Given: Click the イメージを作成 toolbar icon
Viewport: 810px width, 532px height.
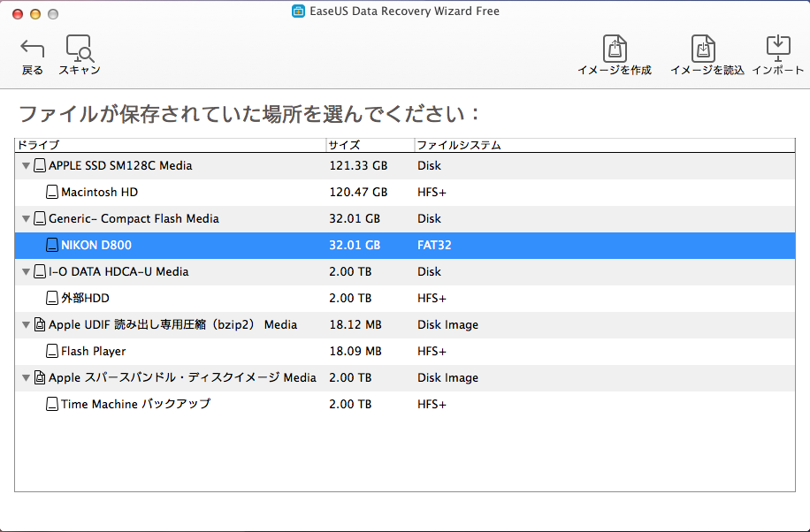Looking at the screenshot, I should 614,47.
